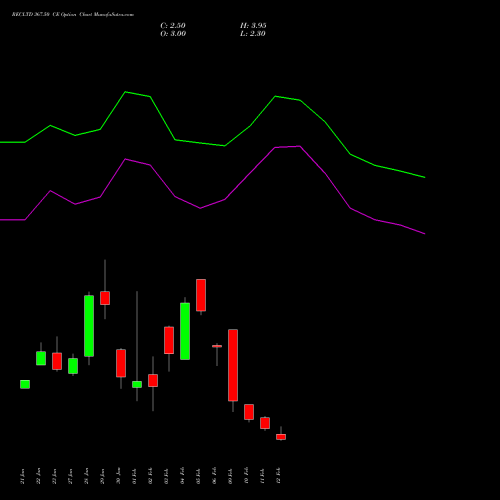Click the "28 Jan" date label
This screenshot has height=500, width=500.
[x=86, y=476]
